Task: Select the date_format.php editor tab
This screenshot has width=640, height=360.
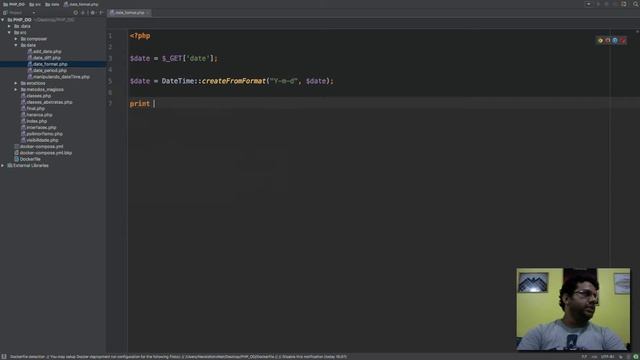Action: pyautogui.click(x=128, y=13)
